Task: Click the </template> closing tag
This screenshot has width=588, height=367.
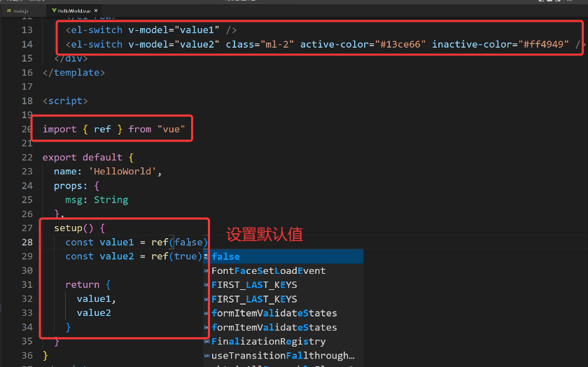Action: 74,72
